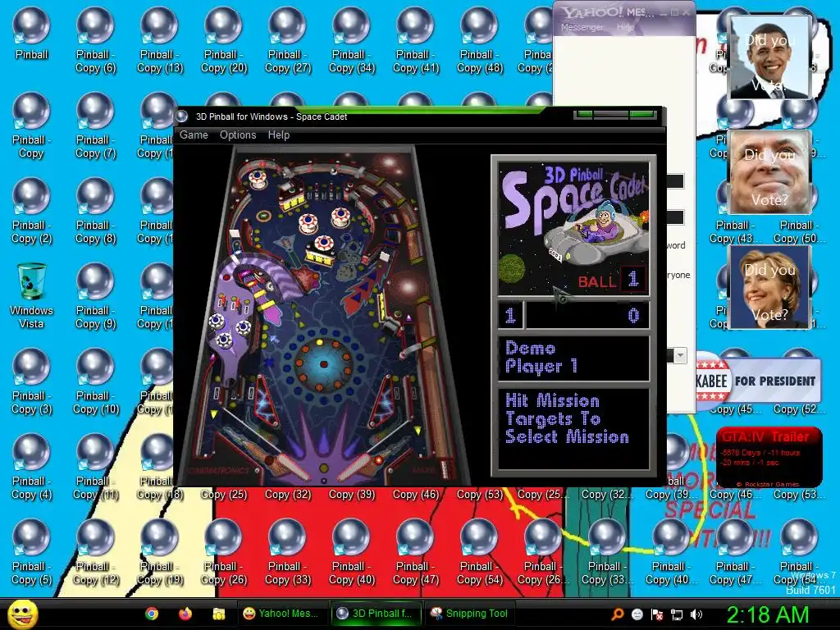
Task: Select the Pinball - Copy (2) icon
Action: pos(31,212)
